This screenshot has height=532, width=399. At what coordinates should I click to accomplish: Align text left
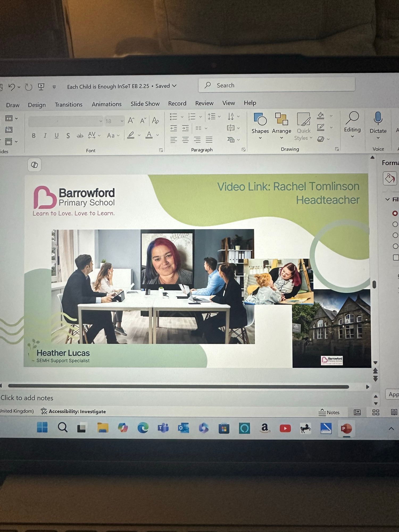pos(173,140)
